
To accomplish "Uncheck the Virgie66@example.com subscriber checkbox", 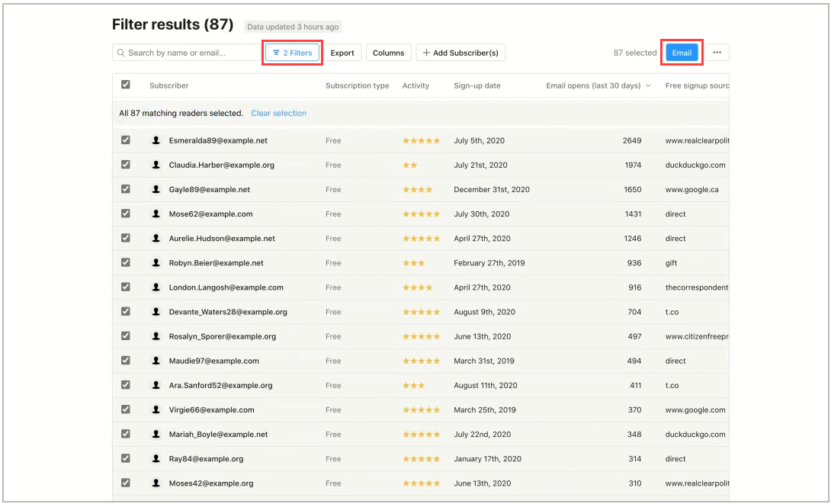I will tap(126, 409).
